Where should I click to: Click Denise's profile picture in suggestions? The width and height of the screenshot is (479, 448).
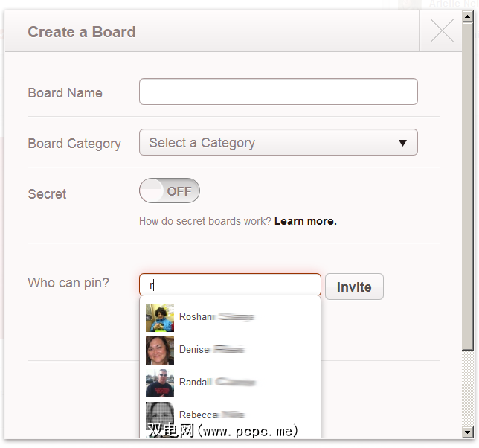pos(160,350)
